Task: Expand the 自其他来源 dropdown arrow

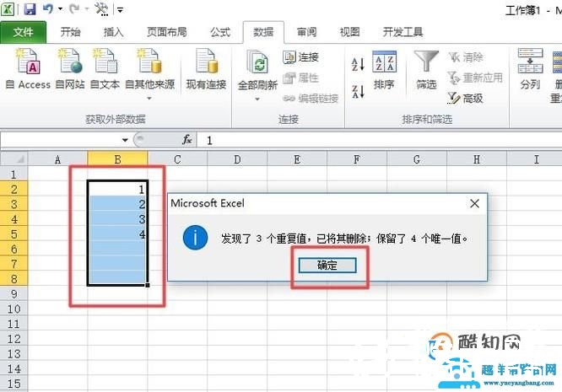Action: pos(149,99)
